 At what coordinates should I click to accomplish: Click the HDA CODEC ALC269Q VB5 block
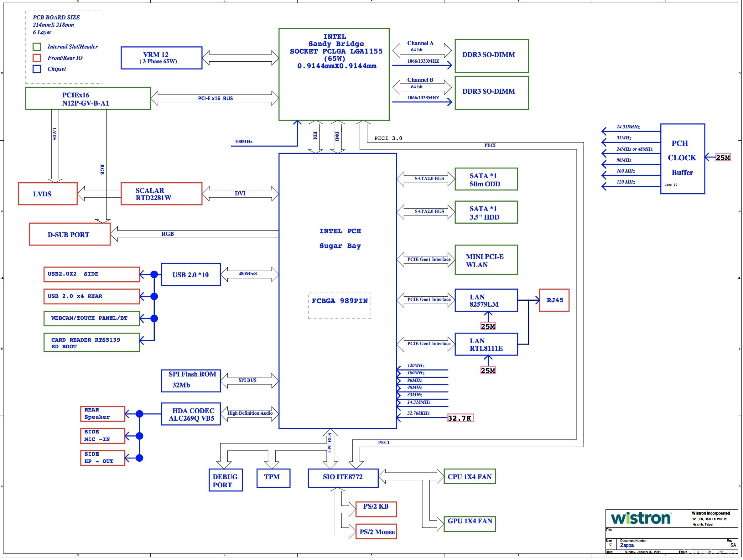191,414
